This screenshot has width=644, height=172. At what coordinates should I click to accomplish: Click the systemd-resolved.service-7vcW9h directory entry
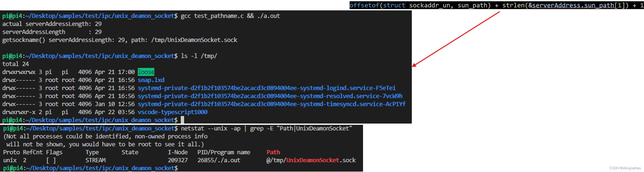pos(270,96)
